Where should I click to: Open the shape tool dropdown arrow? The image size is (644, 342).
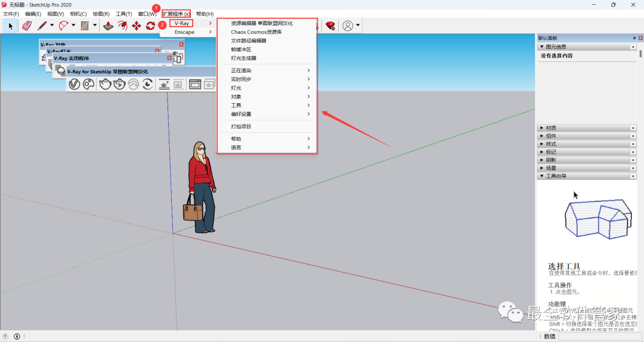[x=94, y=26]
